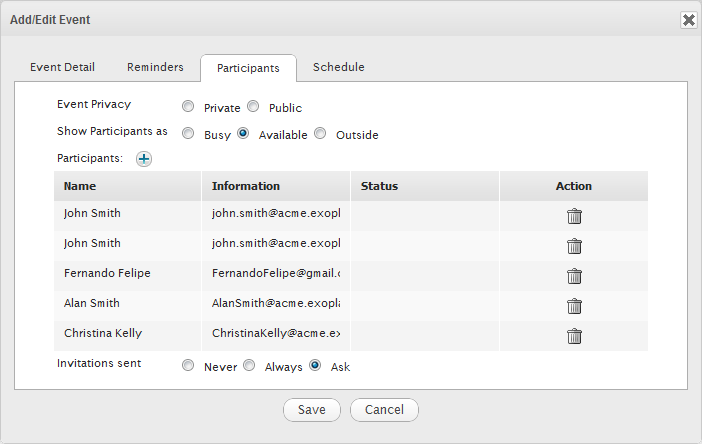Select Outside for participant status
Viewport: 702px width, 444px height.
click(x=320, y=134)
